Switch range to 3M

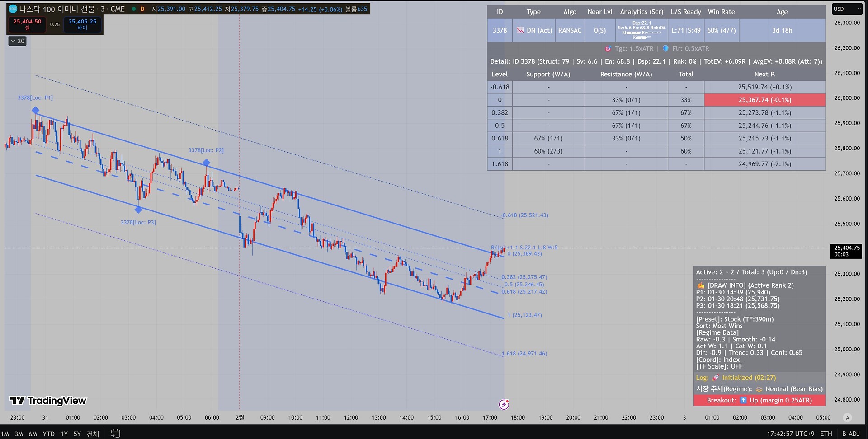point(19,434)
